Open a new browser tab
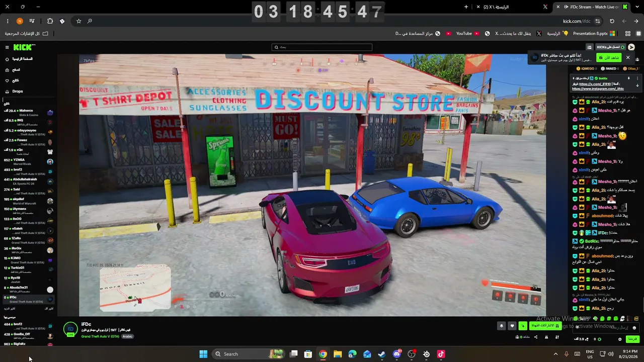Viewport: 644px width, 362px height. [466, 7]
